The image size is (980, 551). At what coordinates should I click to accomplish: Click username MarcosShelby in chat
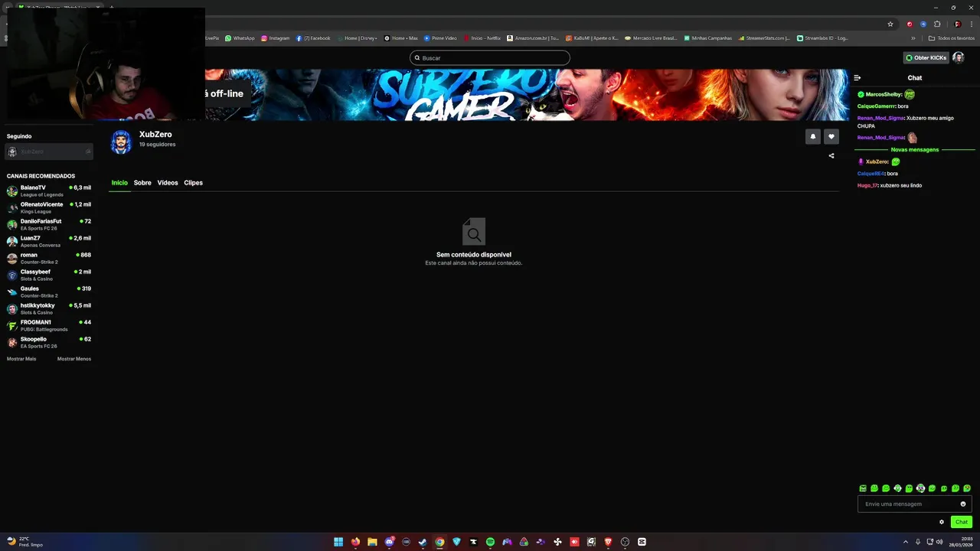pos(884,94)
